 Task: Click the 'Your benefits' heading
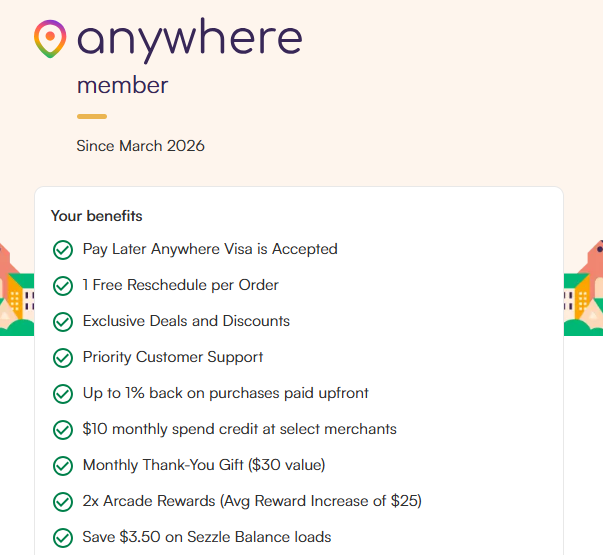pos(96,216)
